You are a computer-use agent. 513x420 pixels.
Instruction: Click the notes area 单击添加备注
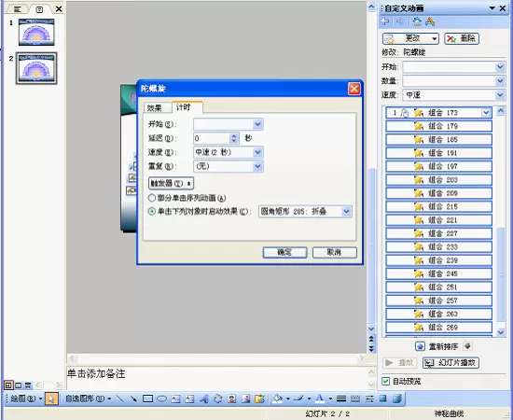(x=96, y=374)
